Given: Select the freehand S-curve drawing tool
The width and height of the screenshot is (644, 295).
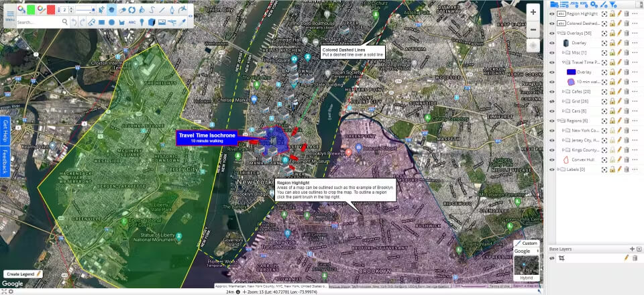Looking at the screenshot, I should pos(152,10).
